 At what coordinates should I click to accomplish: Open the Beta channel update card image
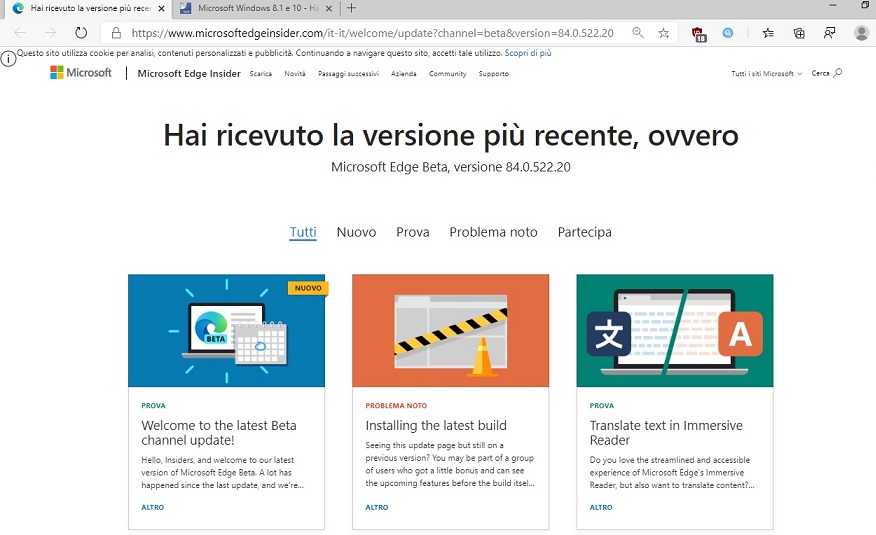(x=226, y=331)
